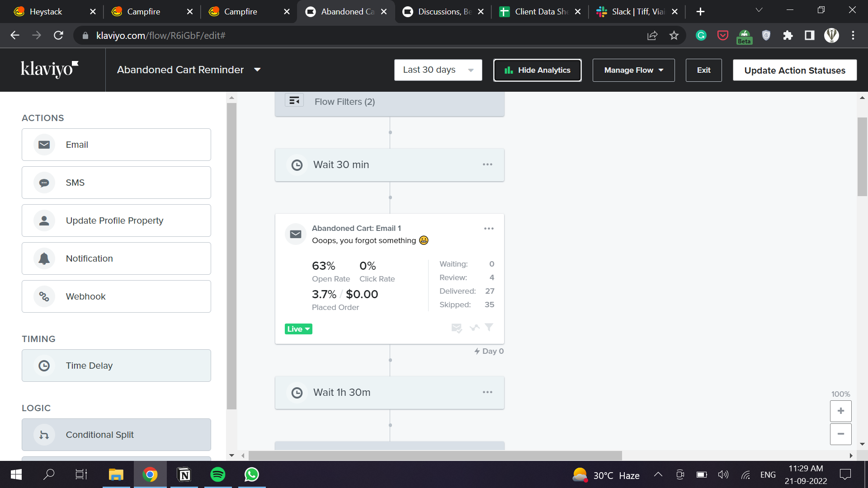Screen dimensions: 868x488
Task: Open the Chrome tab search chevron
Action: (759, 10)
